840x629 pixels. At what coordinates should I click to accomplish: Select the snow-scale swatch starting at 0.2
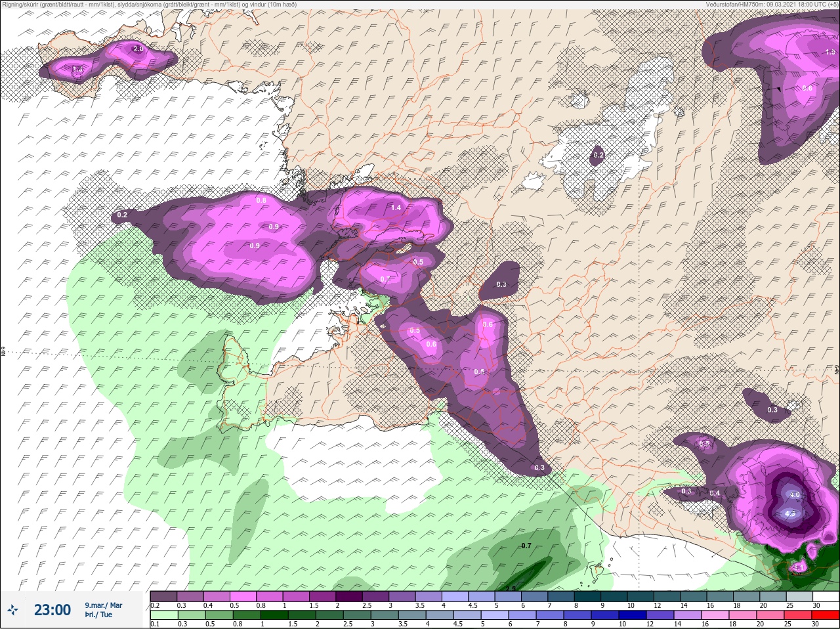tap(163, 596)
